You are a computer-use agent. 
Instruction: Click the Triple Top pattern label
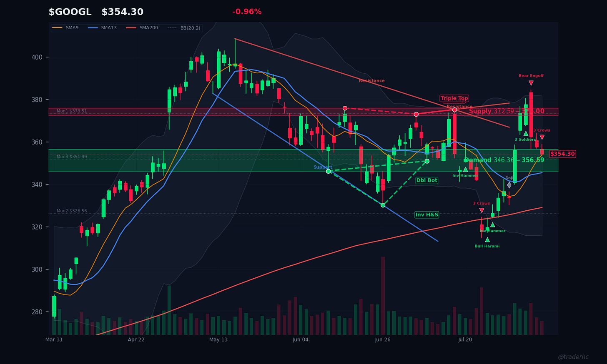coord(454,99)
